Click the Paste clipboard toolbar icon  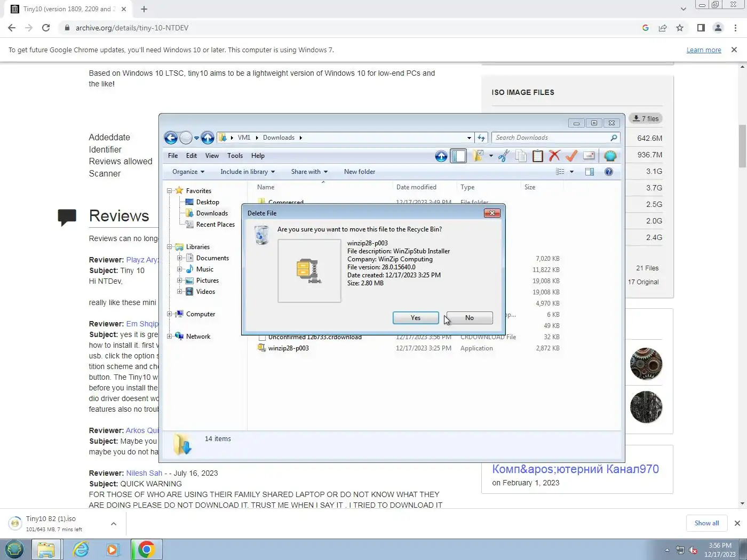tap(538, 156)
